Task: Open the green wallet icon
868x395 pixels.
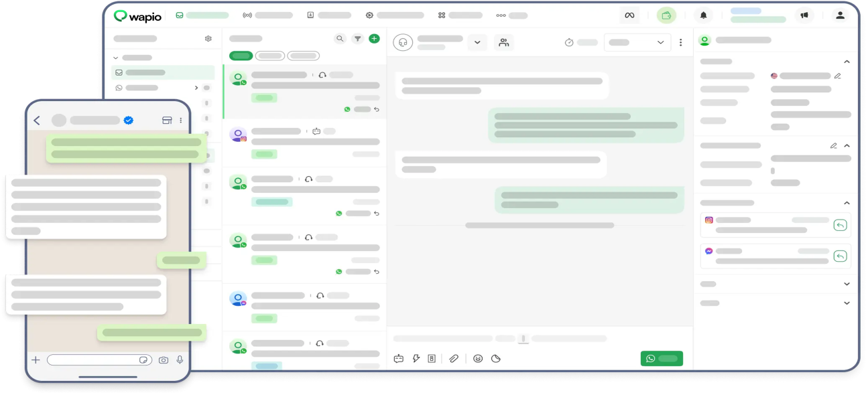Action: point(666,15)
